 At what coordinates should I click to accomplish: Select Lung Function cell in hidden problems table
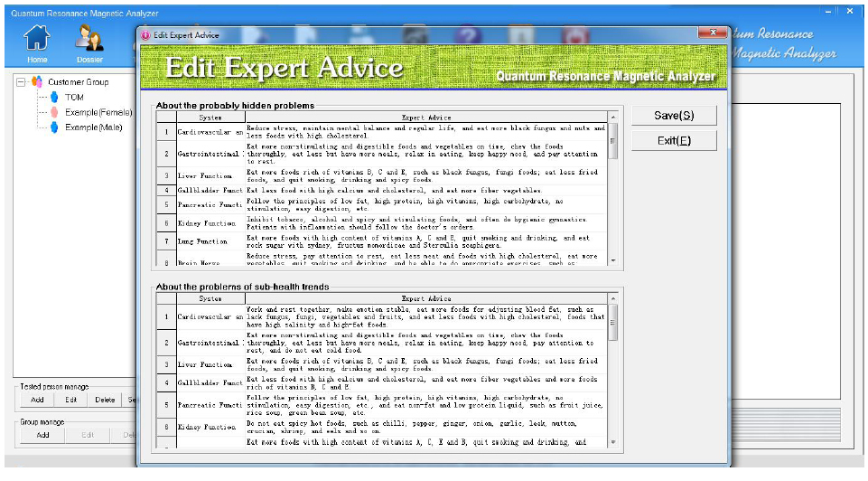[x=210, y=241]
